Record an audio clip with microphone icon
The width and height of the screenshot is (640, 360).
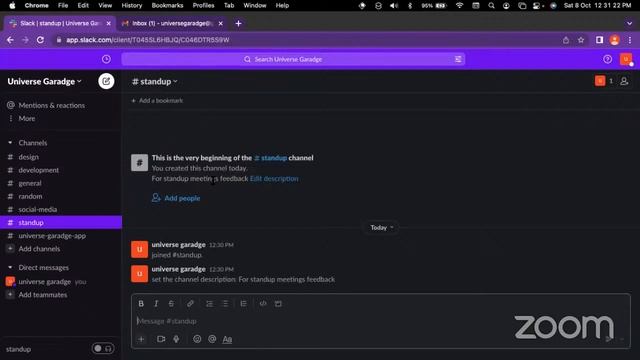point(176,339)
